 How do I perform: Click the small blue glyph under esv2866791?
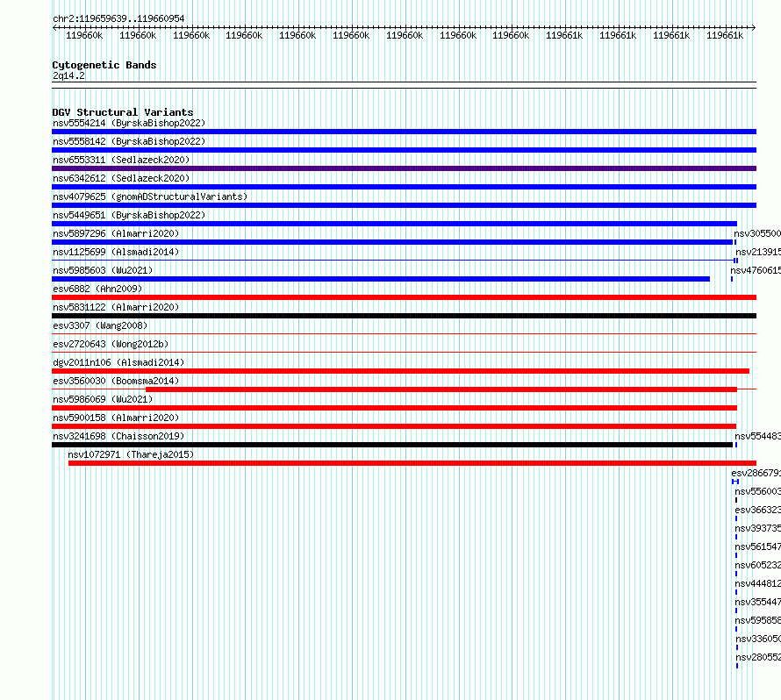pyautogui.click(x=735, y=482)
